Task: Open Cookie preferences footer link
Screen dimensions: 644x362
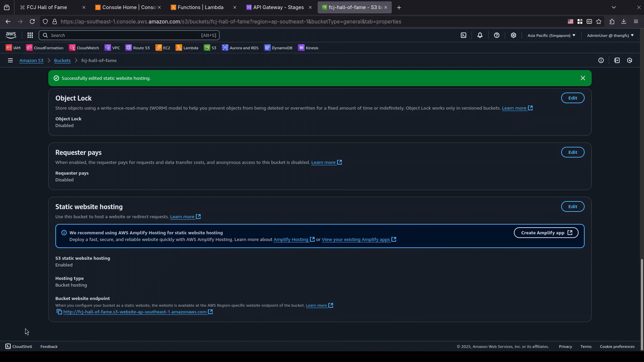Action: click(617, 347)
